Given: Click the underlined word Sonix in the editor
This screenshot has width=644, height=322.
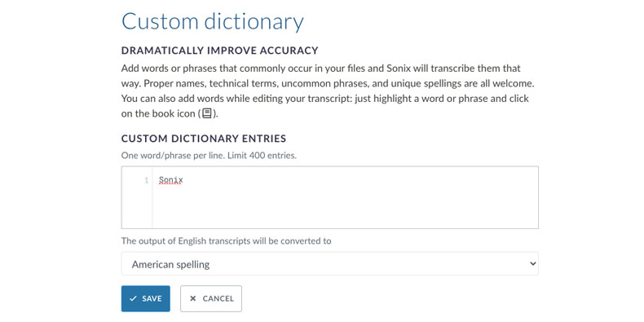Looking at the screenshot, I should tap(171, 180).
